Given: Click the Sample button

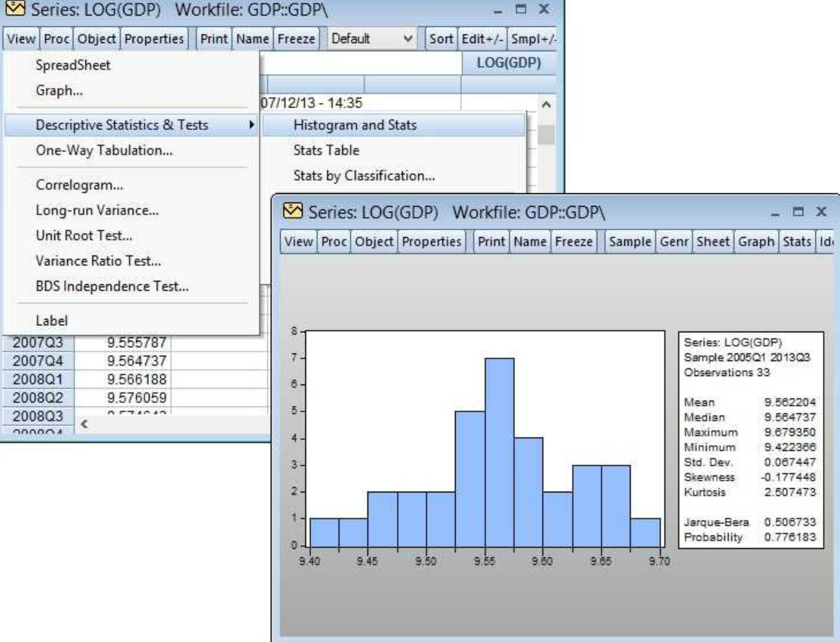Looking at the screenshot, I should pyautogui.click(x=630, y=242).
